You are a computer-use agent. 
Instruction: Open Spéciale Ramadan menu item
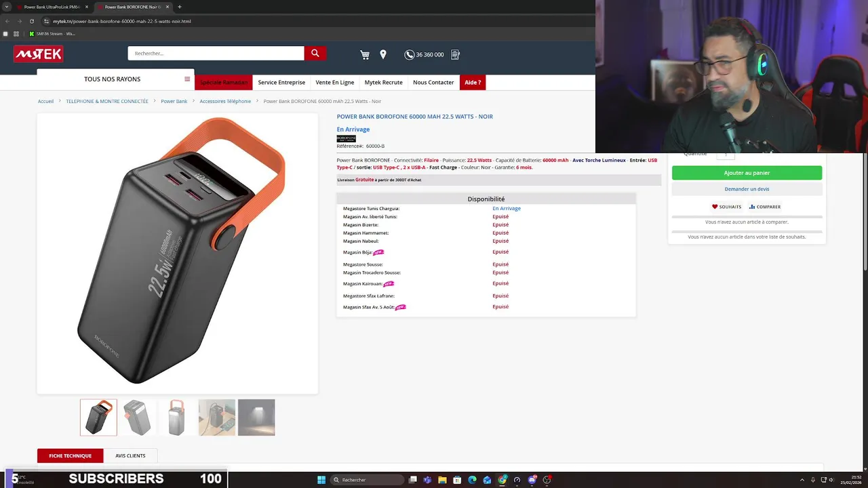pyautogui.click(x=224, y=83)
